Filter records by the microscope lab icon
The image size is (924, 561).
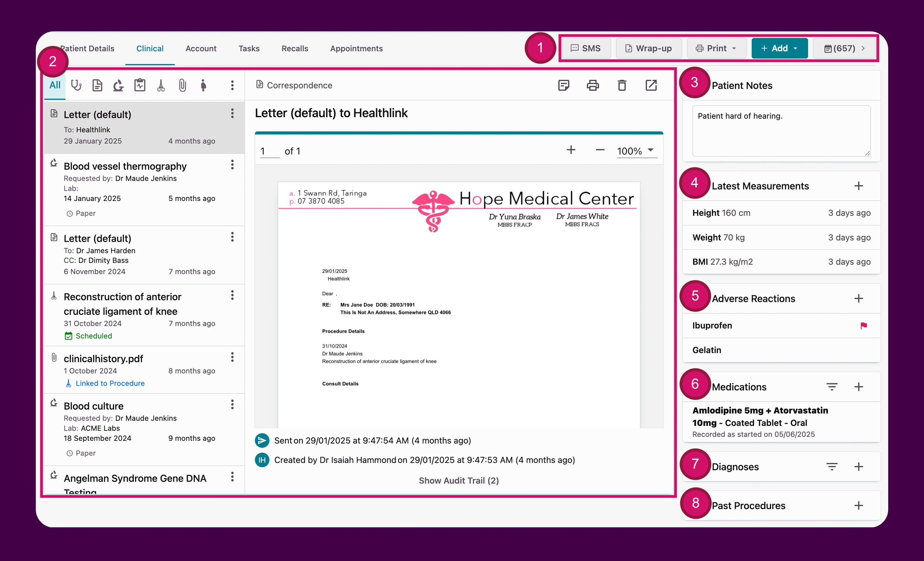[x=118, y=86]
